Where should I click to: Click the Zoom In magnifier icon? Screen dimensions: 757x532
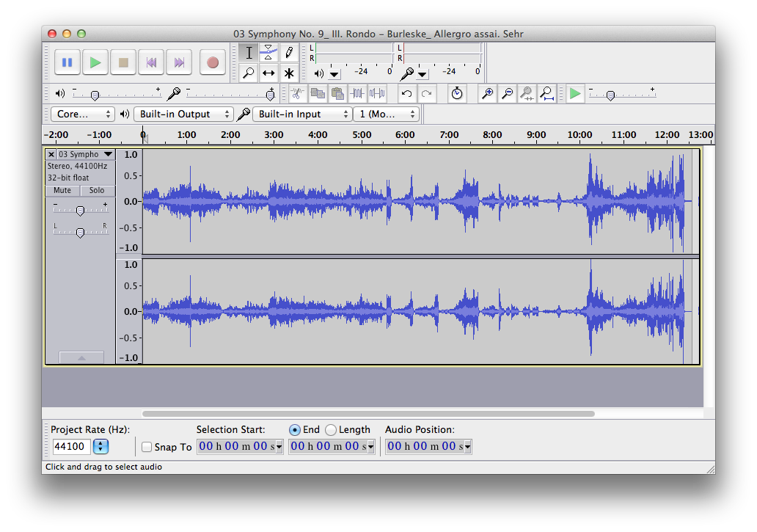coord(486,93)
